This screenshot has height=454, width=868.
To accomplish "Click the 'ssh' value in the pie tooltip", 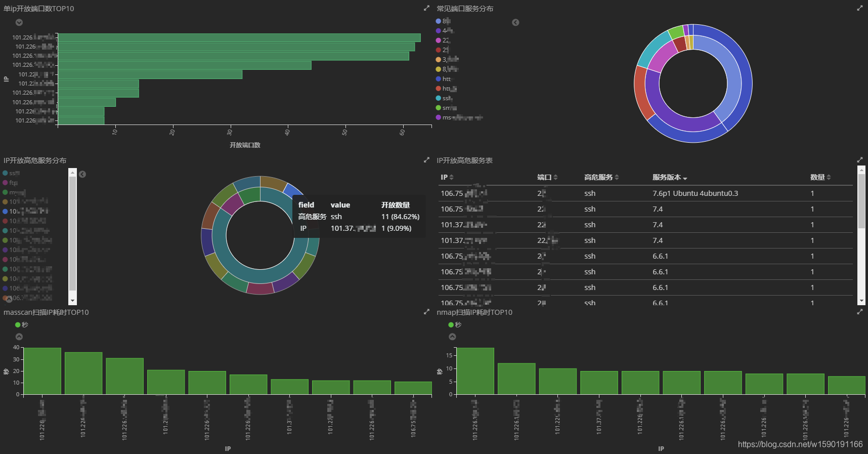I will tap(336, 217).
